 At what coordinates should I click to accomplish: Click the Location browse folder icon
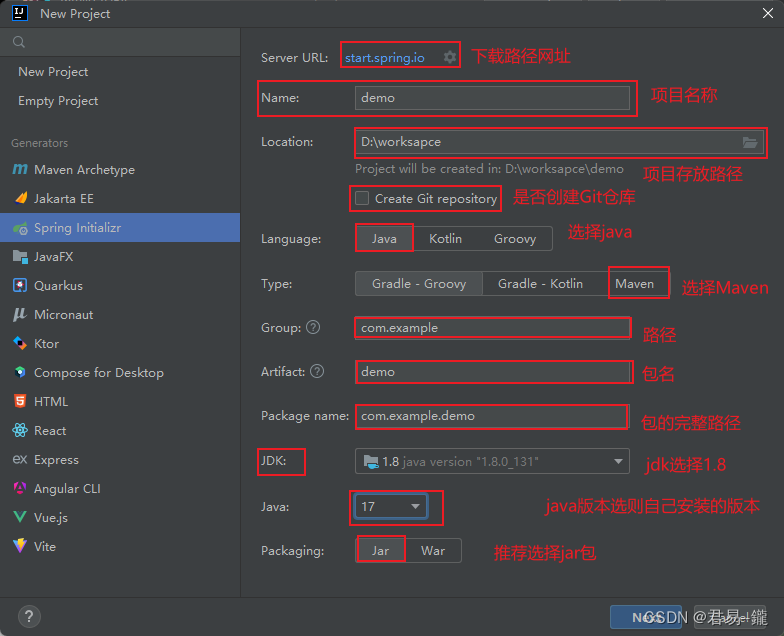coord(750,142)
